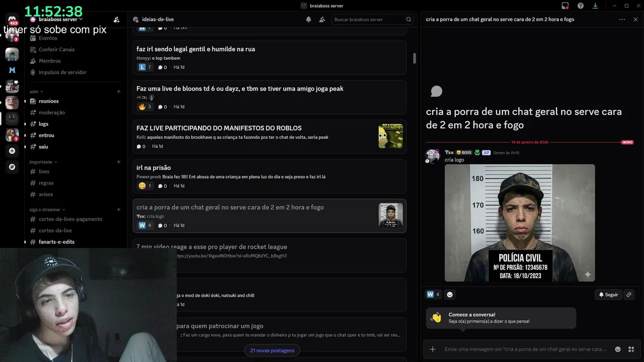The width and height of the screenshot is (644, 362).
Task: Click the forum list scrollbar thumb
Action: pyautogui.click(x=415, y=58)
